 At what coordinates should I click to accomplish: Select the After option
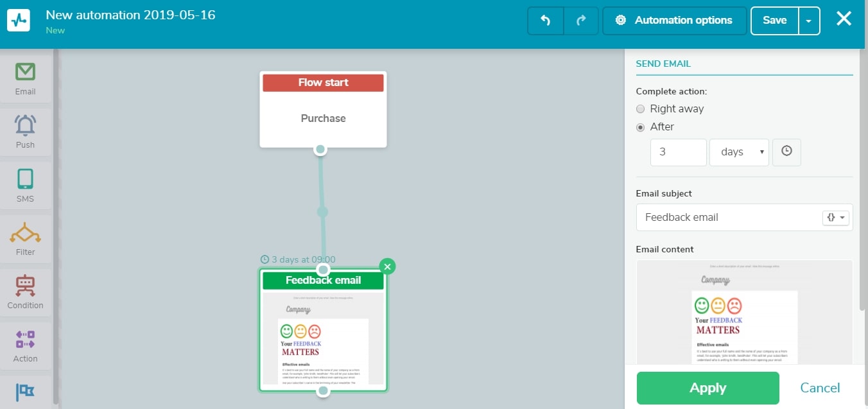[x=640, y=127]
